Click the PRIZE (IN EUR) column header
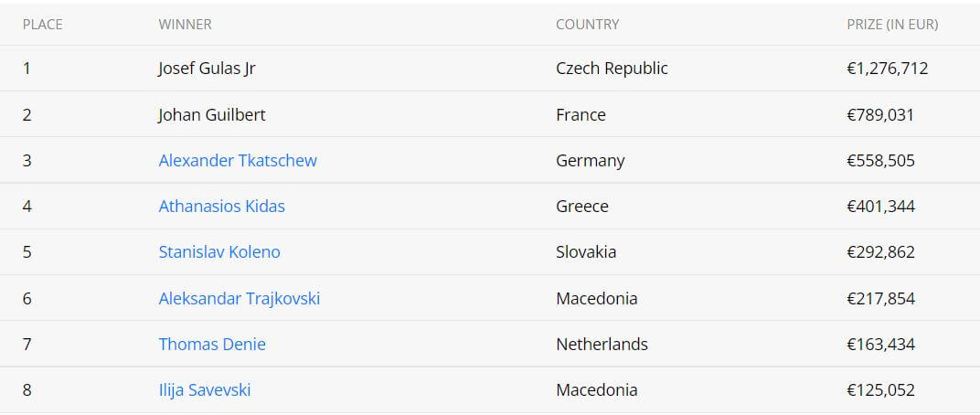 (x=892, y=25)
